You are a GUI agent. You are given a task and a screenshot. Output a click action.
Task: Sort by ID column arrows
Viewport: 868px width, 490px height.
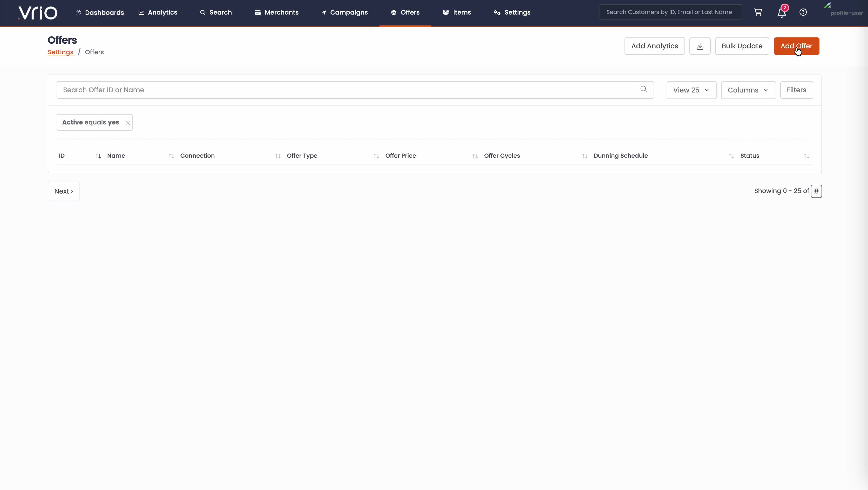[98, 156]
